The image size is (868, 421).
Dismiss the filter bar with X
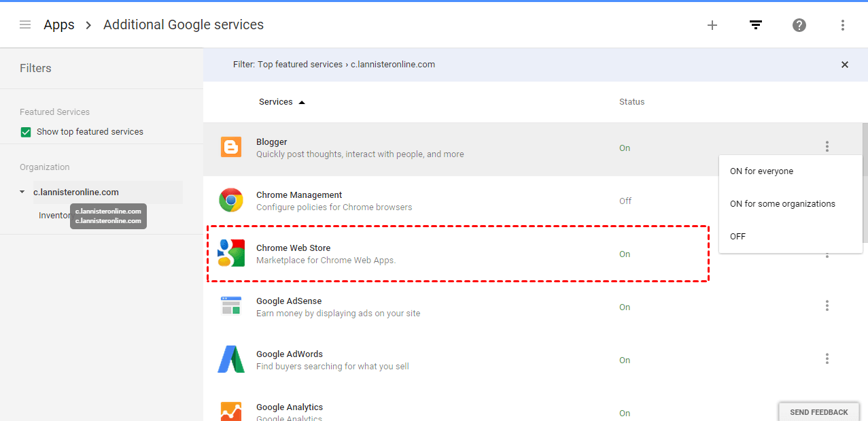[x=845, y=65]
